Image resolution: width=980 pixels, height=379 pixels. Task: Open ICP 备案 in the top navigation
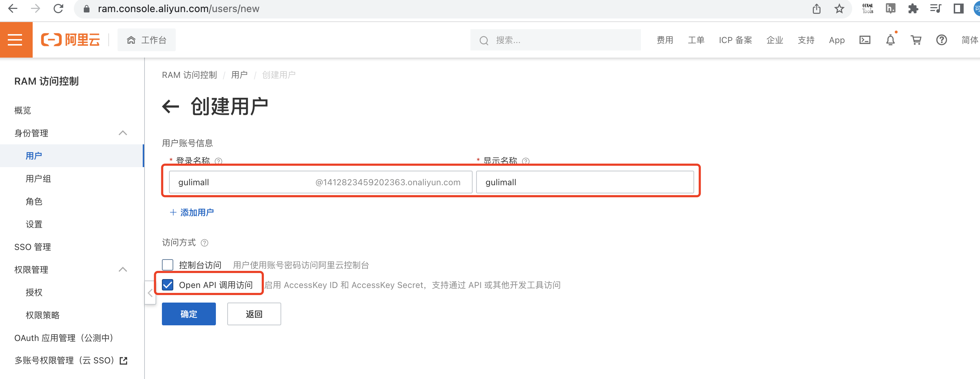click(735, 40)
